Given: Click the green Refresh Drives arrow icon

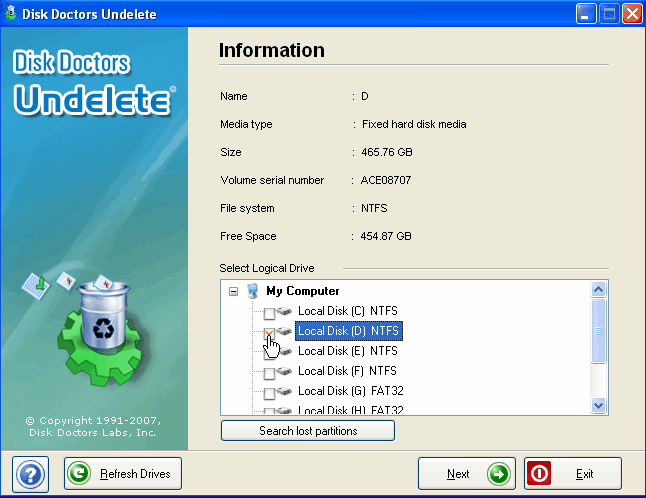Looking at the screenshot, I should click(79, 473).
